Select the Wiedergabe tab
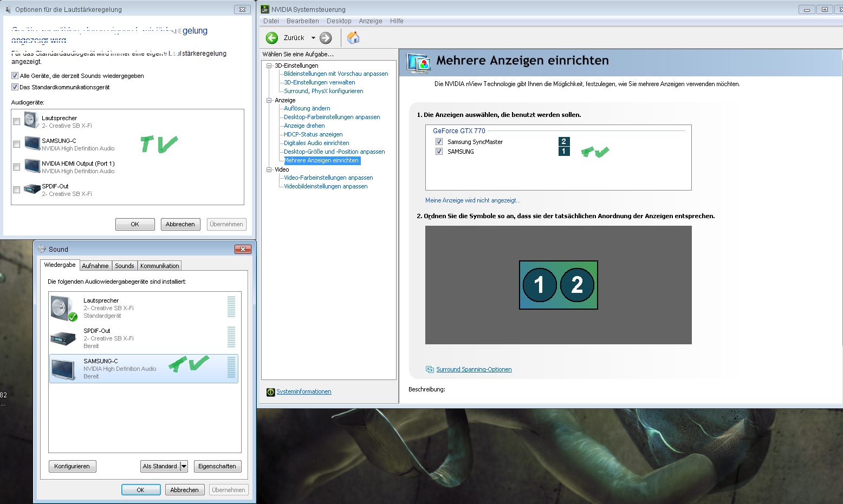 pyautogui.click(x=60, y=265)
